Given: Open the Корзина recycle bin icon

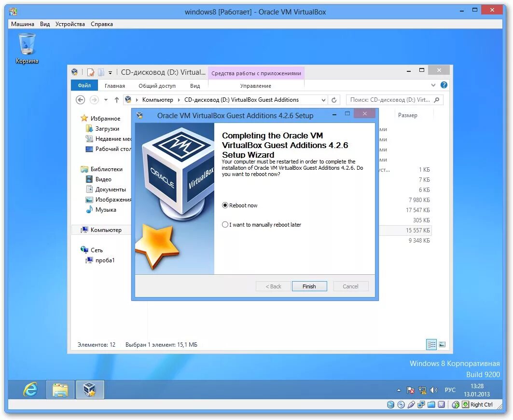Looking at the screenshot, I should coord(27,48).
